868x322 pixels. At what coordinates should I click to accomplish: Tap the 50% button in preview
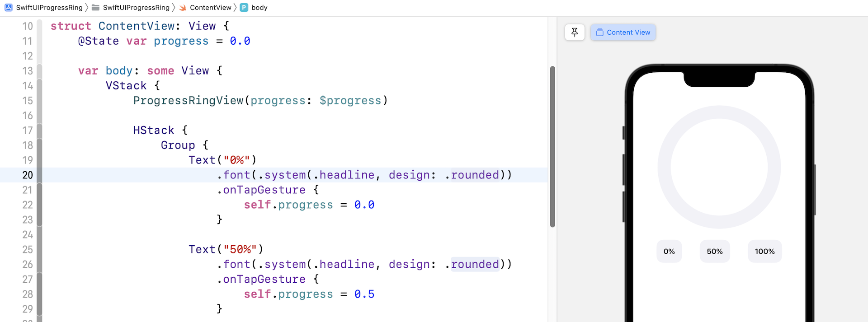tap(715, 252)
